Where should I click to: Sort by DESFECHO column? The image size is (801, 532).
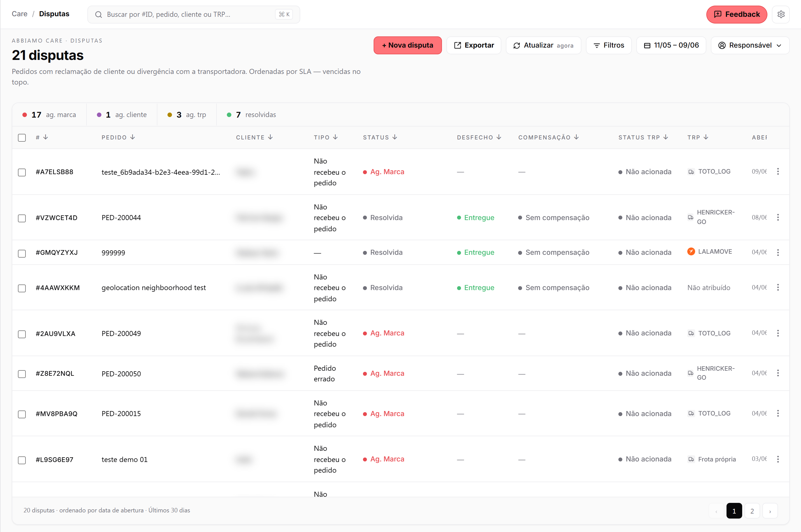click(479, 137)
